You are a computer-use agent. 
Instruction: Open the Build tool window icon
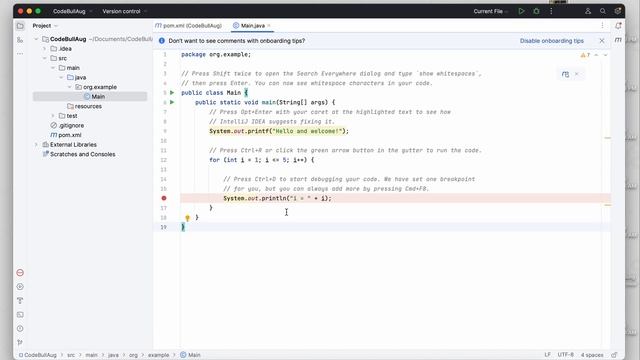[x=20, y=300]
